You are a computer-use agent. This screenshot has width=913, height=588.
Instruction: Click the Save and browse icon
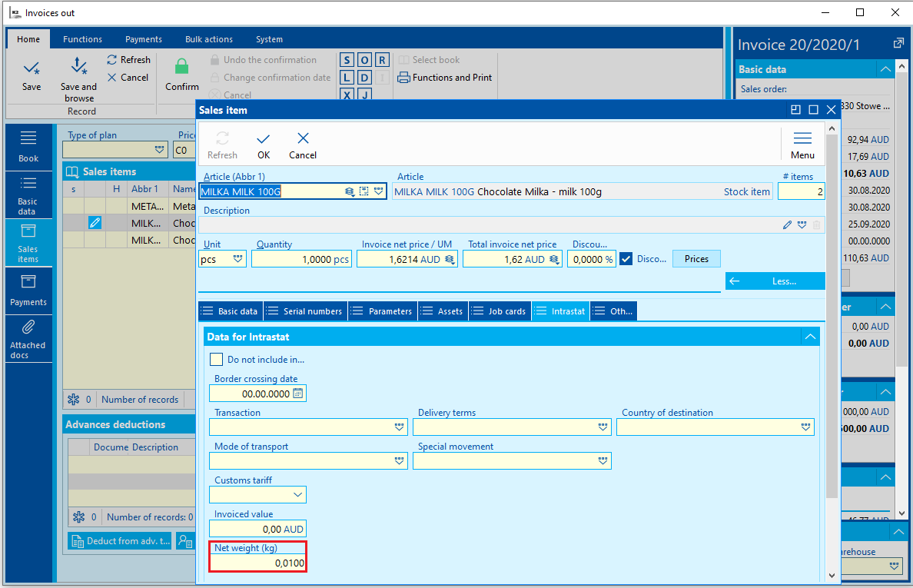click(78, 66)
